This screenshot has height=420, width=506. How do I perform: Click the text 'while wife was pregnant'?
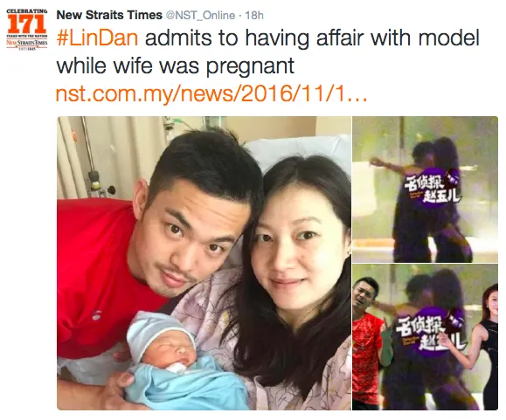coord(176,66)
